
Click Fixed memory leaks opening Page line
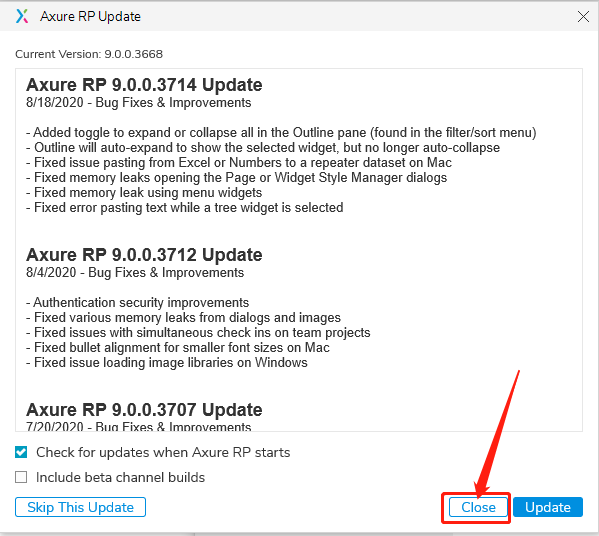tap(236, 178)
